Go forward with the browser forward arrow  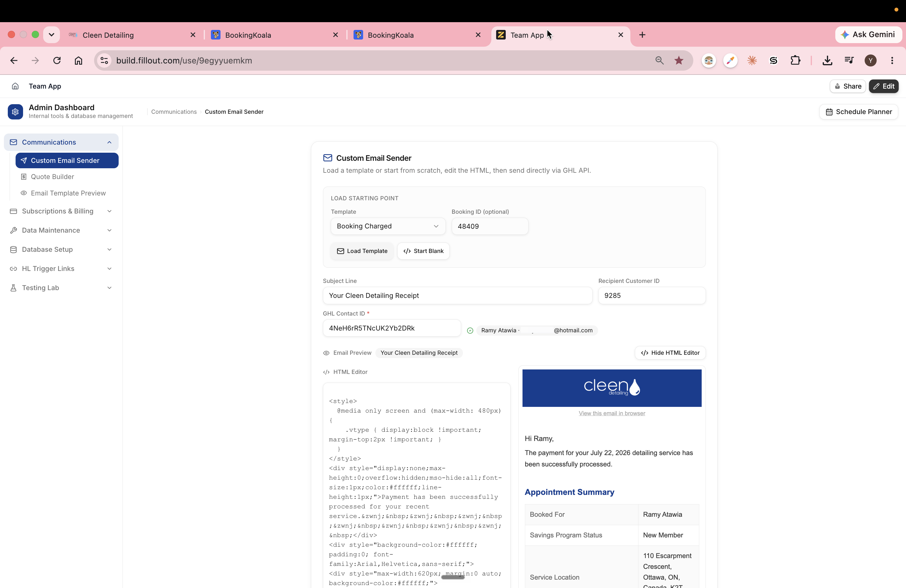pos(35,60)
